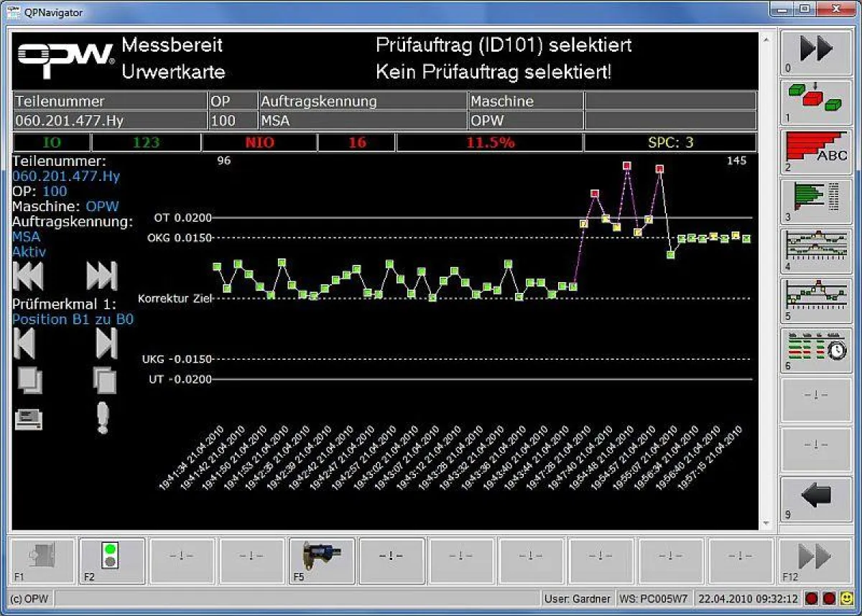Open the time history list with clock

coord(816,349)
